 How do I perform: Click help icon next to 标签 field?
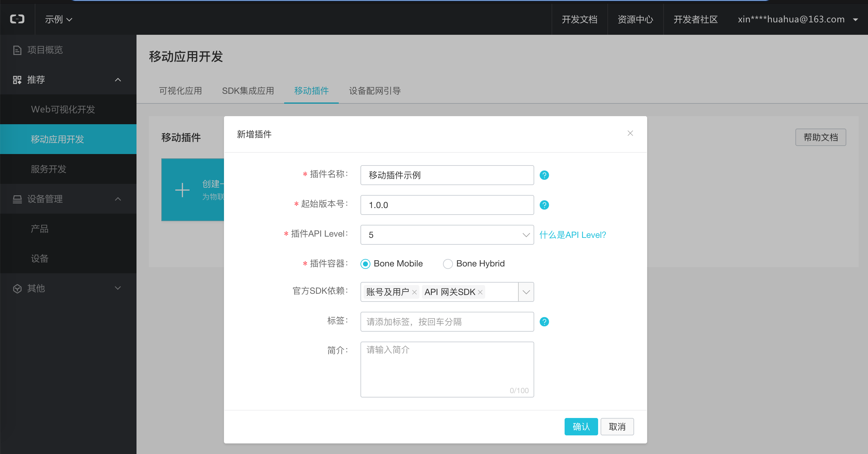point(544,321)
